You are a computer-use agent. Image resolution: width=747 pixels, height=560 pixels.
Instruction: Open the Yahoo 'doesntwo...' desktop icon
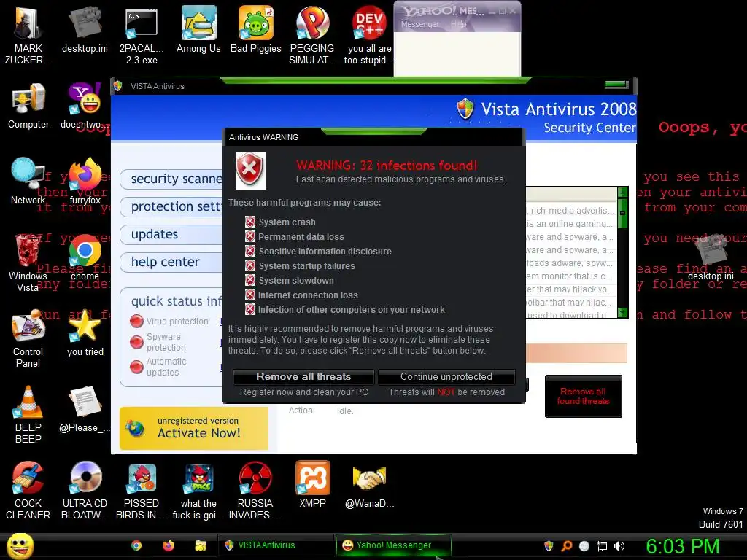point(85,106)
